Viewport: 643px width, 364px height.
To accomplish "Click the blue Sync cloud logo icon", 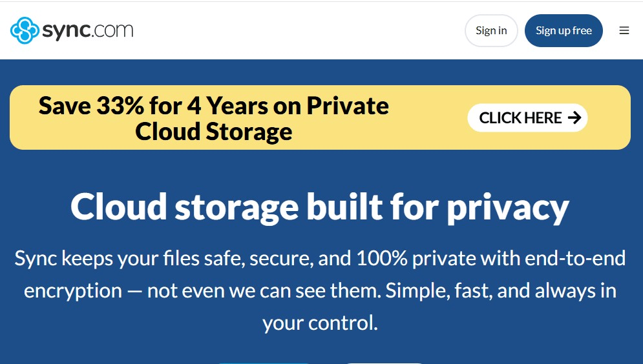I will pos(25,30).
